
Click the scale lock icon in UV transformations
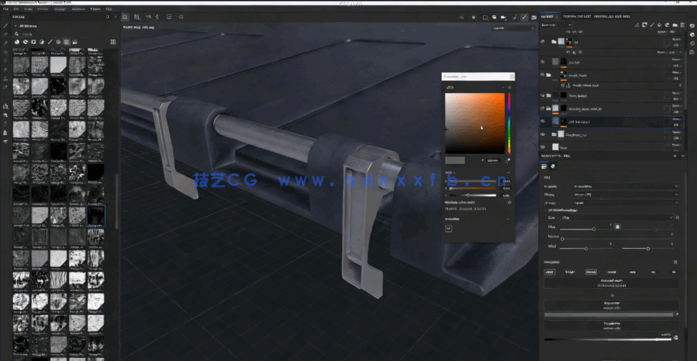coord(617,227)
